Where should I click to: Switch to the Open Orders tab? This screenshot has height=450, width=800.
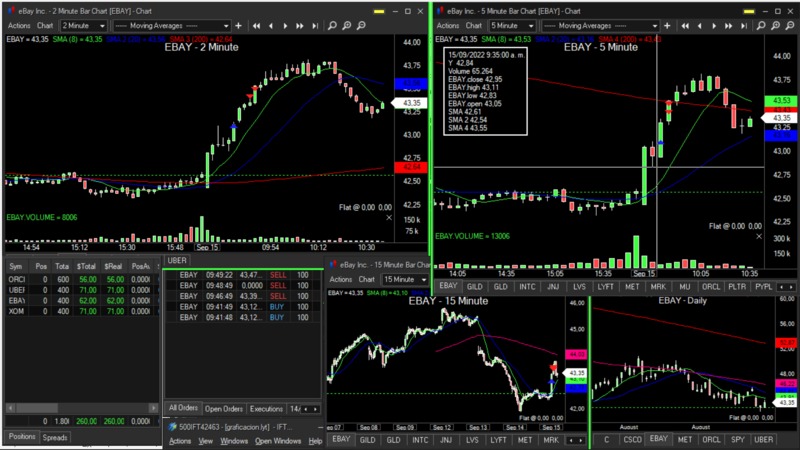coord(224,409)
